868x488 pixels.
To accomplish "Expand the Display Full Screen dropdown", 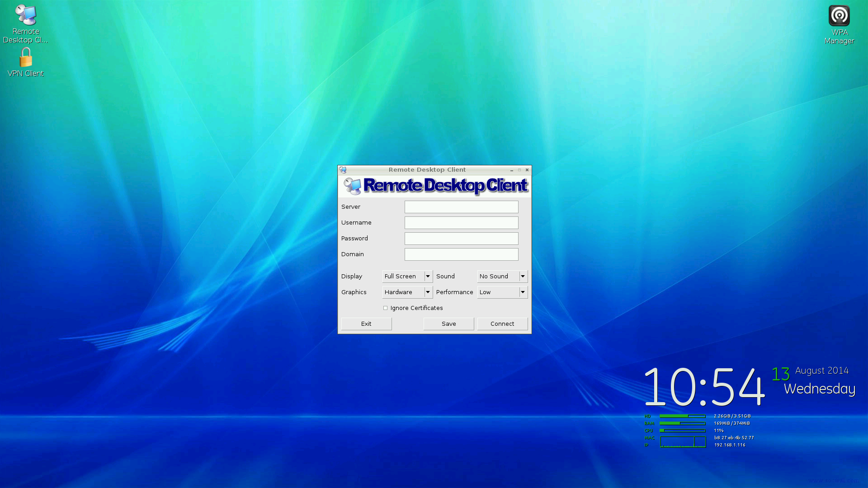I will [x=428, y=277].
